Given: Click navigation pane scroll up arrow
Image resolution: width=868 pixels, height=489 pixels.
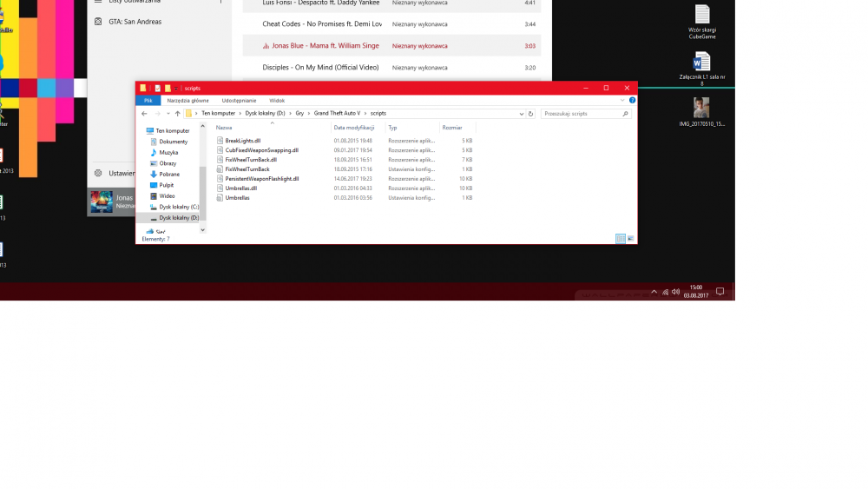Looking at the screenshot, I should pos(202,127).
